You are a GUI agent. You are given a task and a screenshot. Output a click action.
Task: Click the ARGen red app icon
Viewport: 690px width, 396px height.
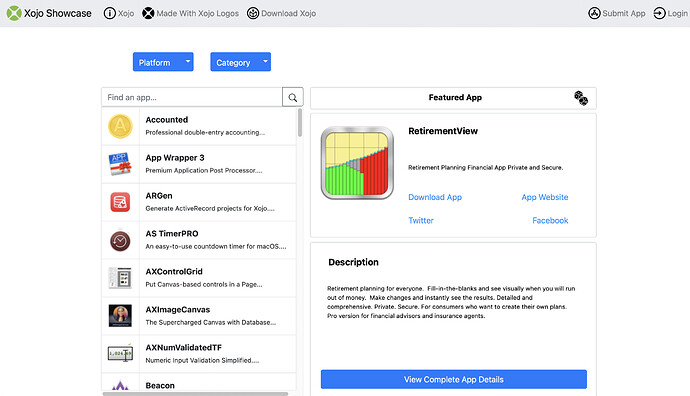point(120,202)
